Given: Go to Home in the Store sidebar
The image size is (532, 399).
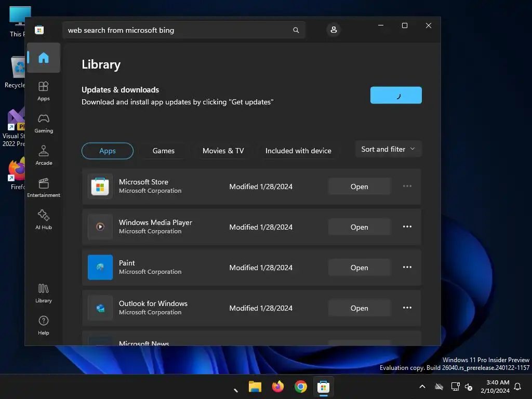Looking at the screenshot, I should 44,58.
